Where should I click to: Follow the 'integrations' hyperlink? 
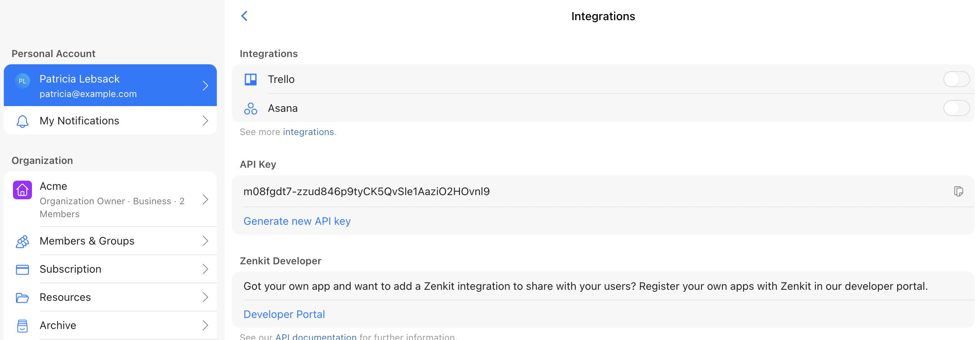point(309,132)
